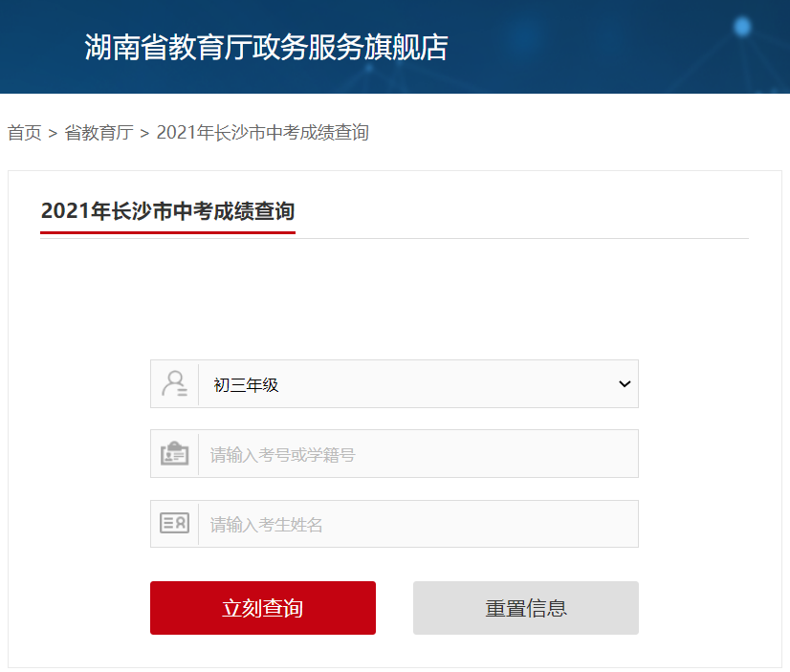Select the bold 2021年长沙市中考成绩查询 section tab heading
This screenshot has width=790, height=672.
pyautogui.click(x=167, y=211)
